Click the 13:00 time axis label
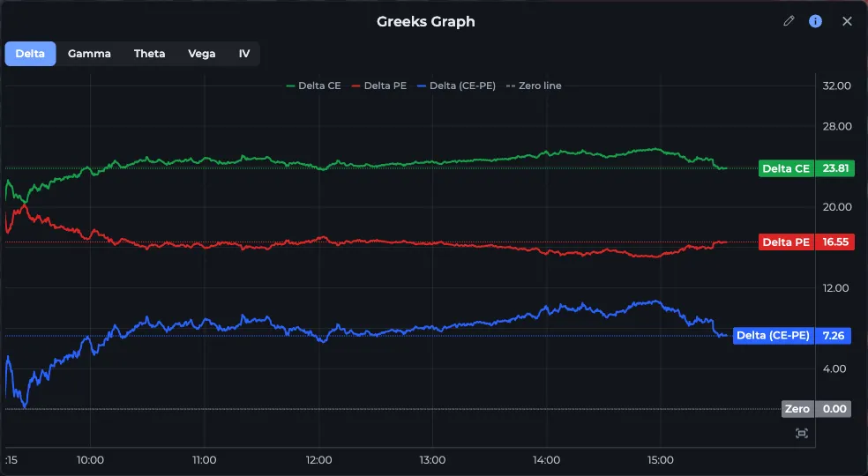This screenshot has width=868, height=476. 432,460
